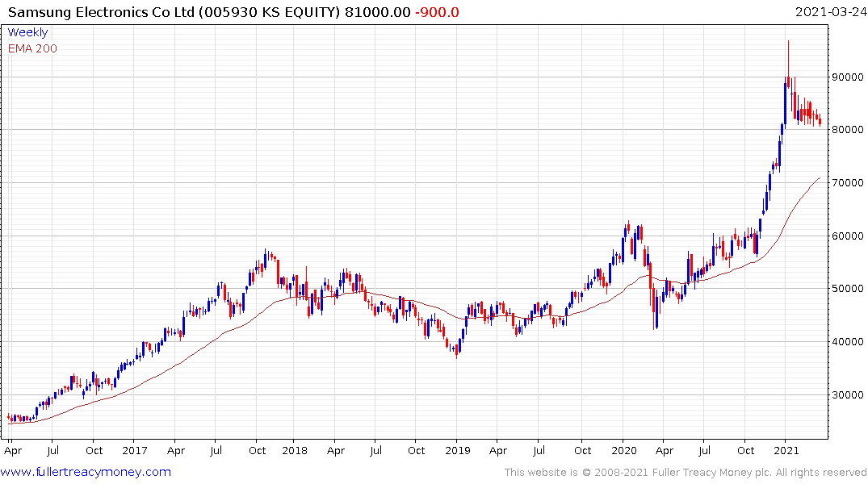Click the 'Weekly' interval label
Viewport: 868px width, 484px height.
(x=27, y=32)
